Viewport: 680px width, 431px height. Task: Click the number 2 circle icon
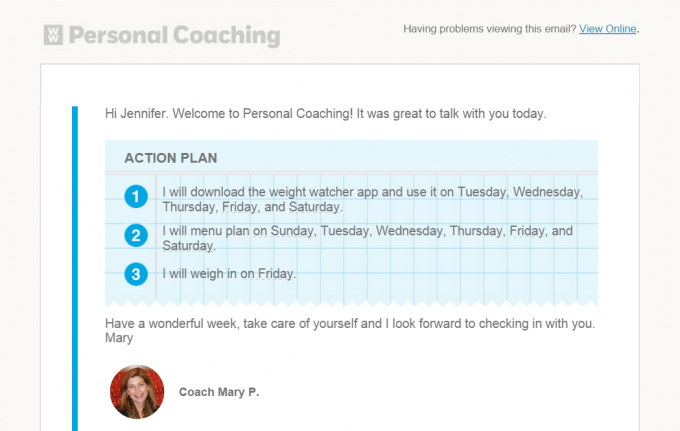[x=136, y=235]
